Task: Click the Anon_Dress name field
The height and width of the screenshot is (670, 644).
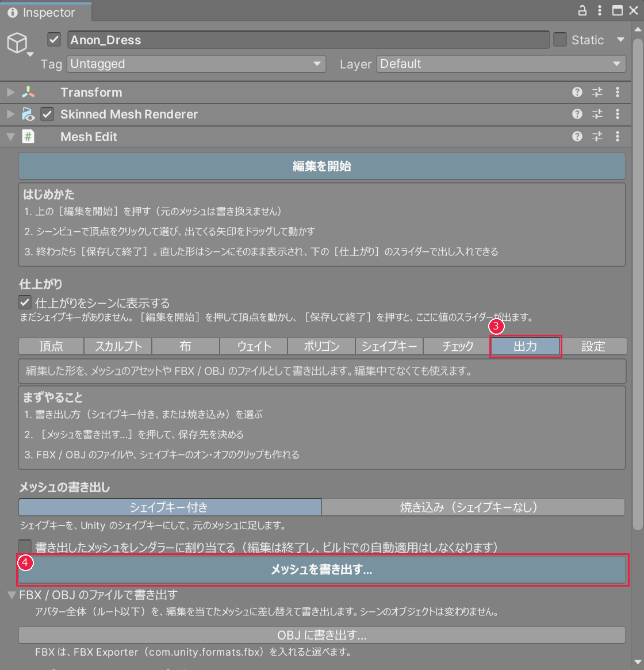Action: click(308, 40)
